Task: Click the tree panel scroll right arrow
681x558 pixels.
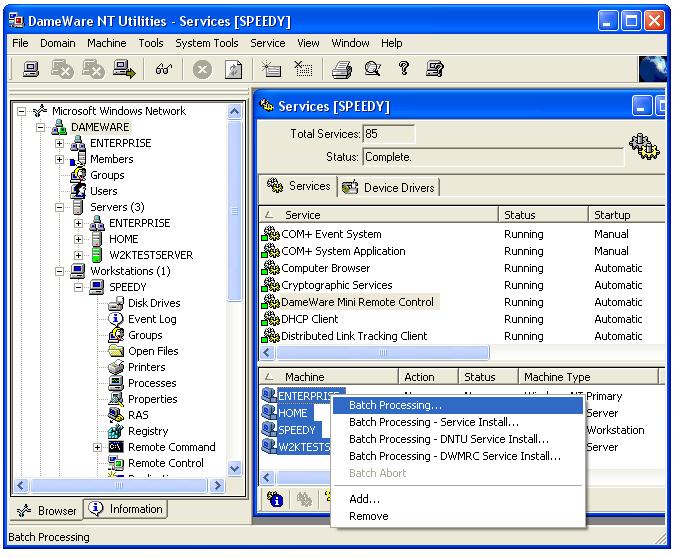Action: tap(217, 485)
